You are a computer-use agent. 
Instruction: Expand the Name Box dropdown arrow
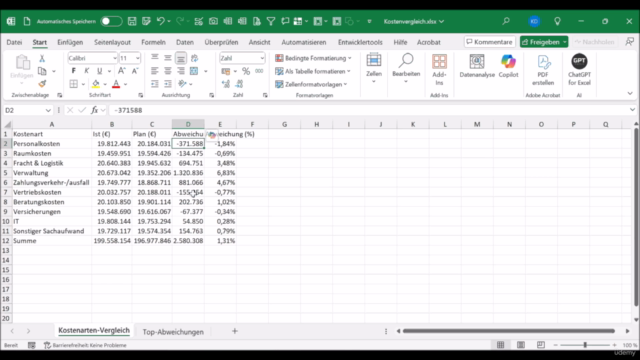click(48, 110)
